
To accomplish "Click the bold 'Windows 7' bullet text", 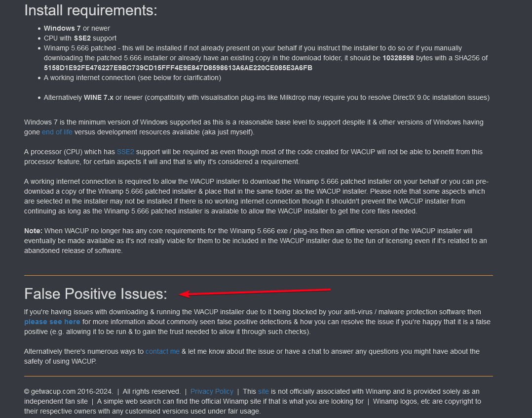I will [62, 28].
